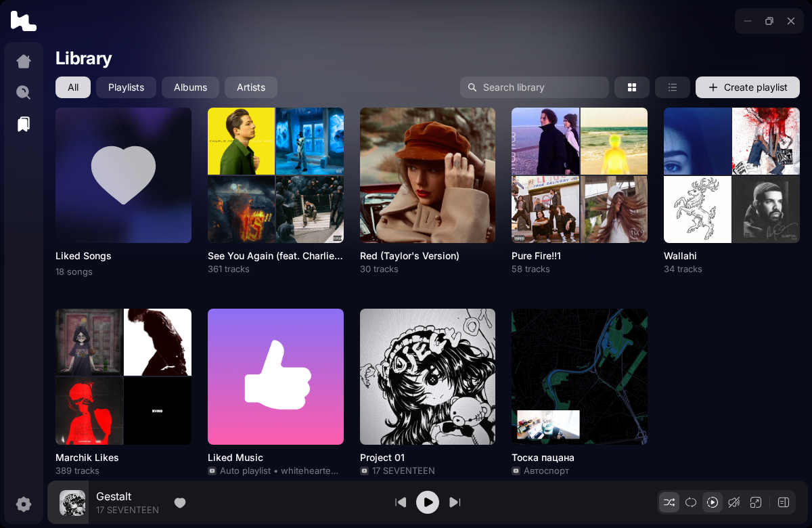The image size is (812, 528).
Task: Click the 34 tracks label
Action: [683, 269]
